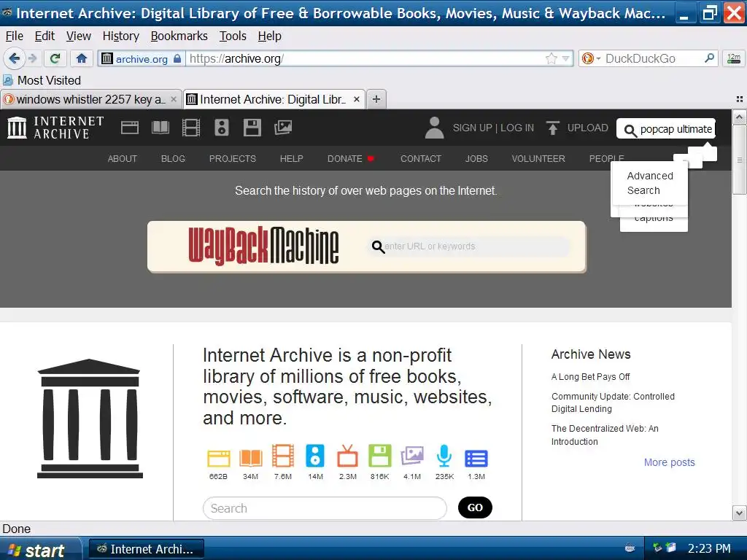Select Internet Archi... taskbar button
This screenshot has width=747, height=560.
tap(146, 549)
